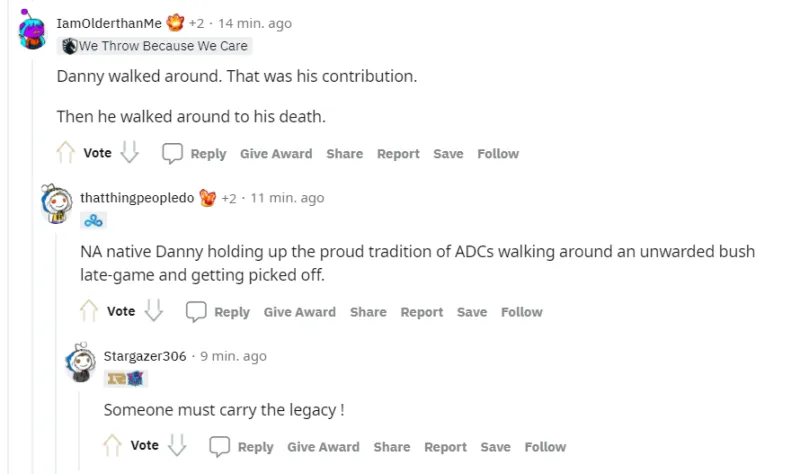Downvote thatthingpeopledo's comment
800x474 pixels.
click(153, 311)
